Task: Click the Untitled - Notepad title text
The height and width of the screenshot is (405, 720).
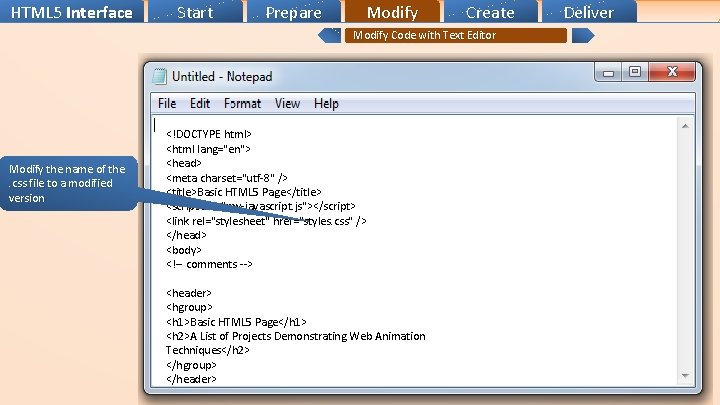Action: click(222, 76)
